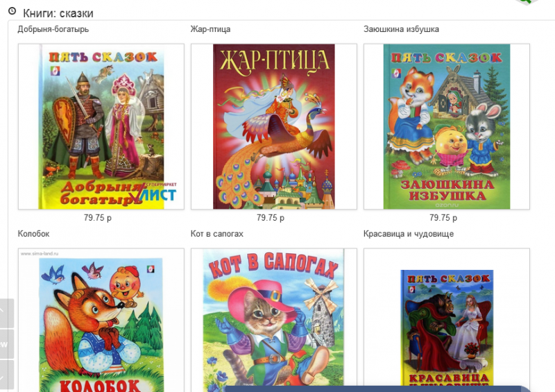Select the Кот в сапогах book cover
The width and height of the screenshot is (555, 392).
point(274,317)
